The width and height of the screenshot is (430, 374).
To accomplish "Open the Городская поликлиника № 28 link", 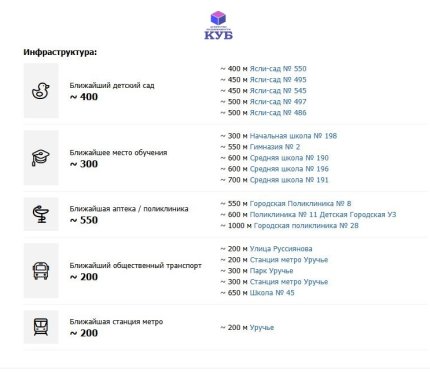I will pyautogui.click(x=306, y=226).
